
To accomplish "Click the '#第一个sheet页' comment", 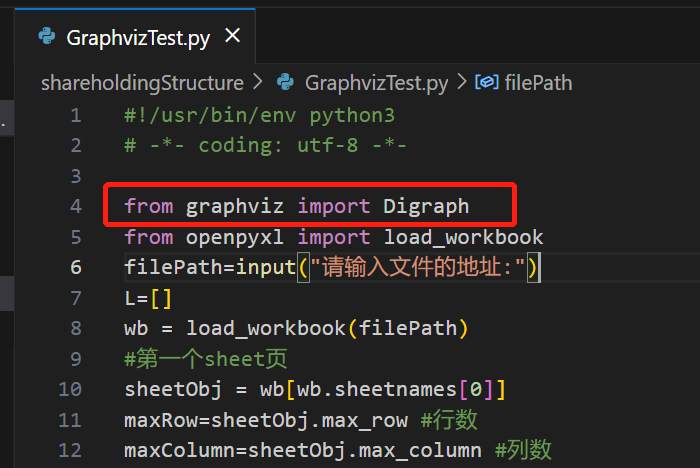I will (205, 359).
